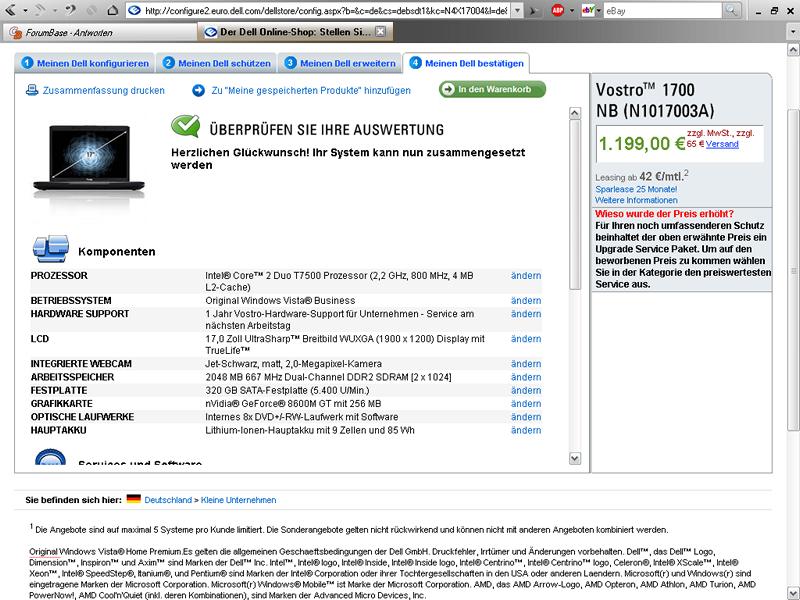Click the In den Warenkorb button
This screenshot has height=600, width=800.
(x=492, y=89)
